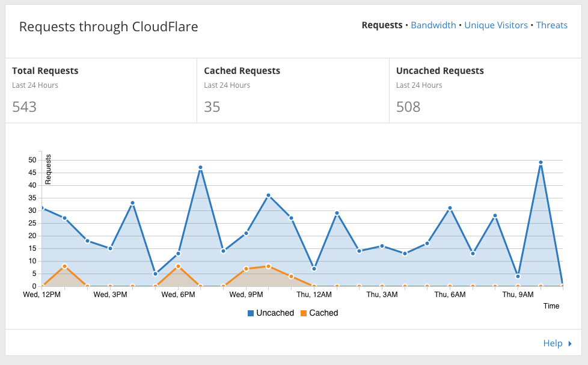This screenshot has width=588, height=365.
Task: Toggle the Uncached legend blue swatch
Action: click(x=251, y=313)
